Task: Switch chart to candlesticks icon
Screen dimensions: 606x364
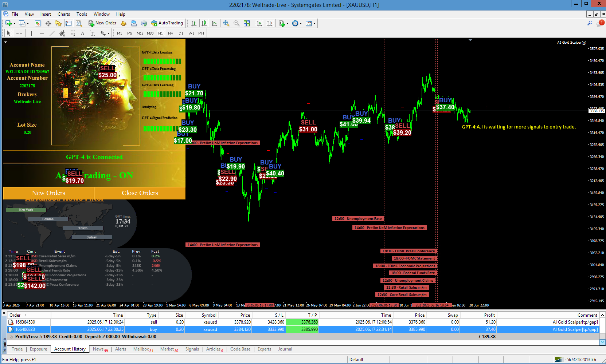Action: coord(204,23)
